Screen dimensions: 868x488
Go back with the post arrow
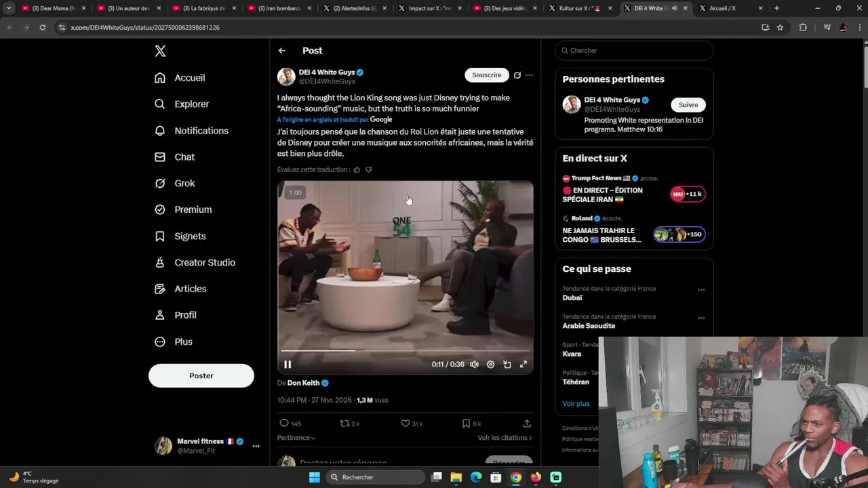pos(281,51)
